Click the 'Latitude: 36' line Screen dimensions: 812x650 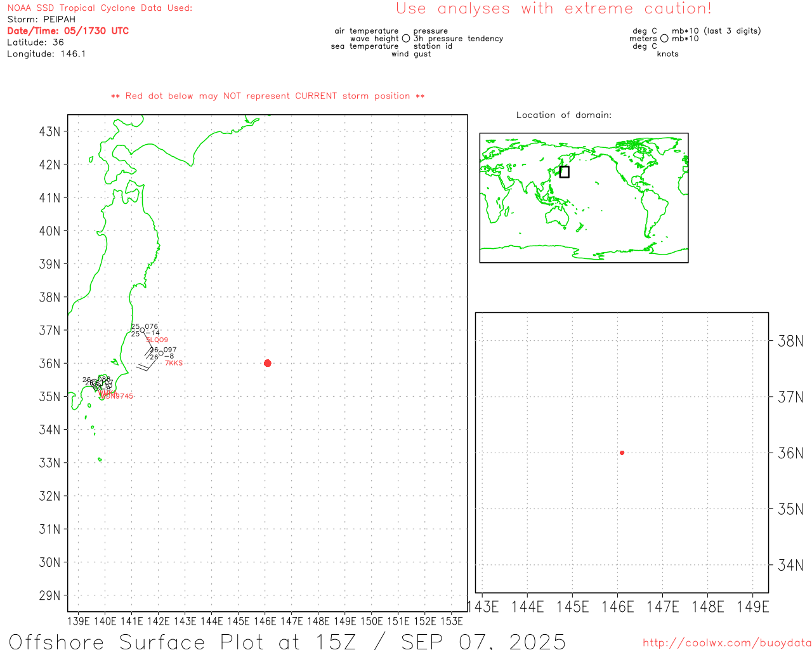[36, 43]
